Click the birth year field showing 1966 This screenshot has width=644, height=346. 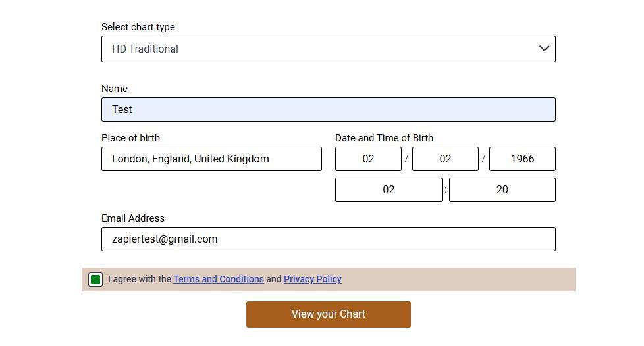click(522, 159)
